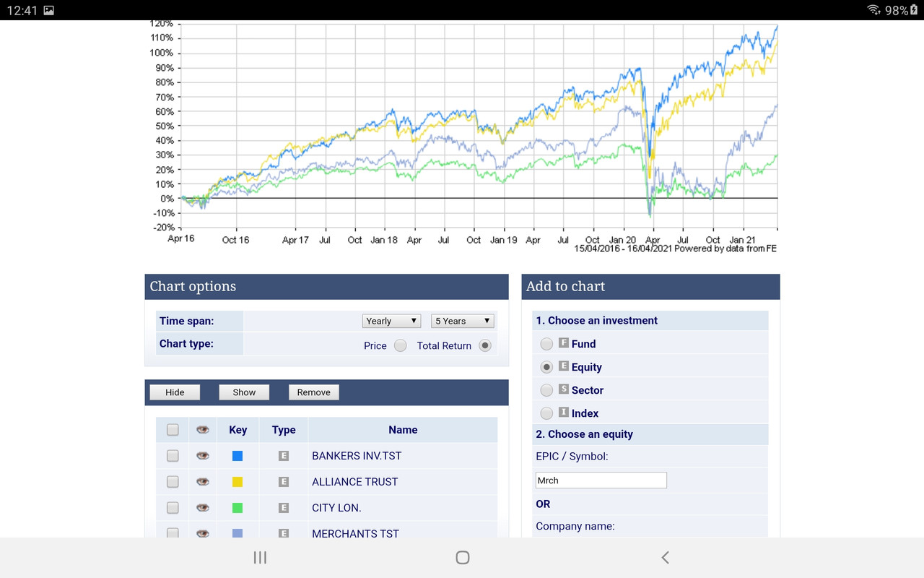Click the F icon next to Fund
The height and width of the screenshot is (578, 924).
(564, 343)
